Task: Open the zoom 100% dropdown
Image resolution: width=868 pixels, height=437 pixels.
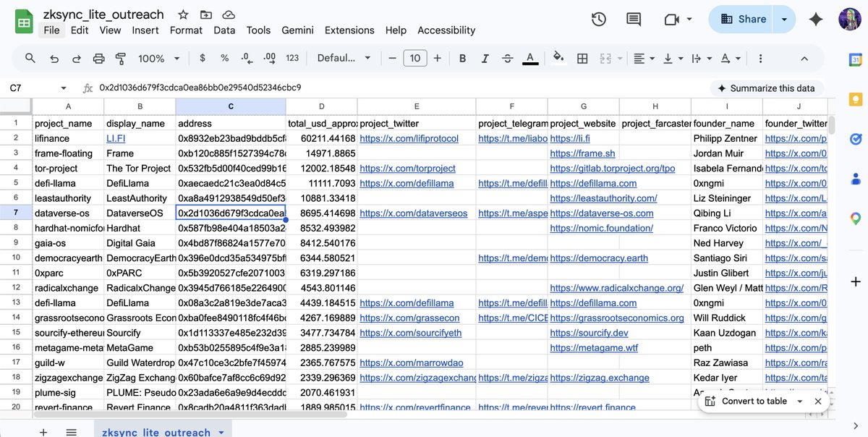Action: (x=158, y=58)
